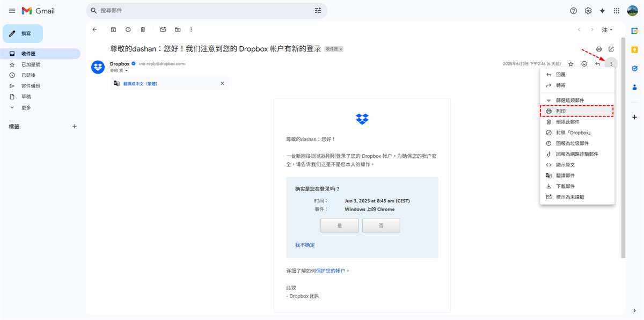Click 翻譯成中文（繁體） link
The width and height of the screenshot is (644, 320).
[140, 83]
